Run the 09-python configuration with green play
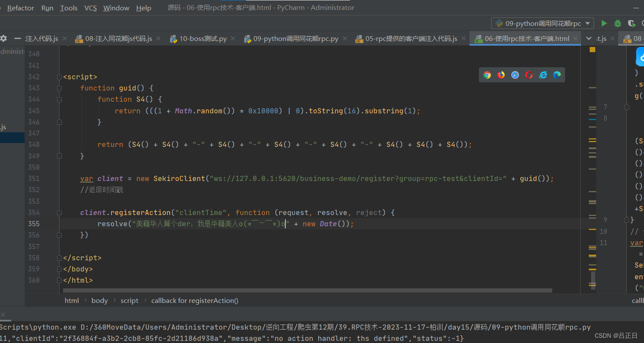The image size is (644, 343). 604,23
